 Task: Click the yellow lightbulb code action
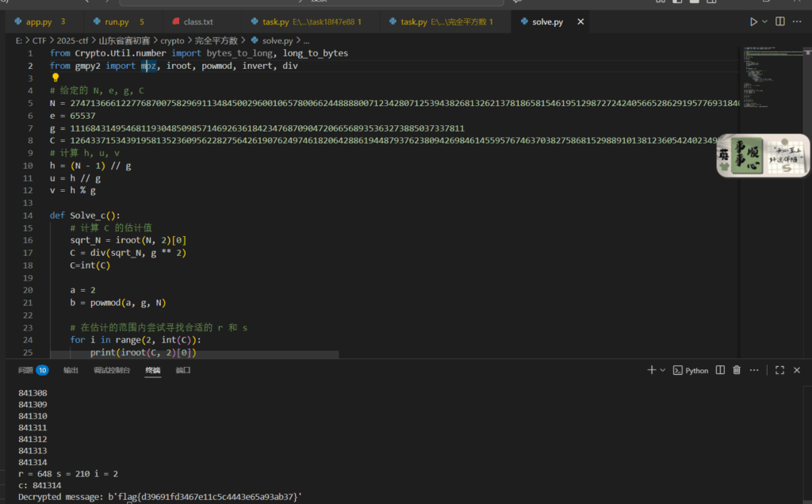pyautogui.click(x=56, y=78)
